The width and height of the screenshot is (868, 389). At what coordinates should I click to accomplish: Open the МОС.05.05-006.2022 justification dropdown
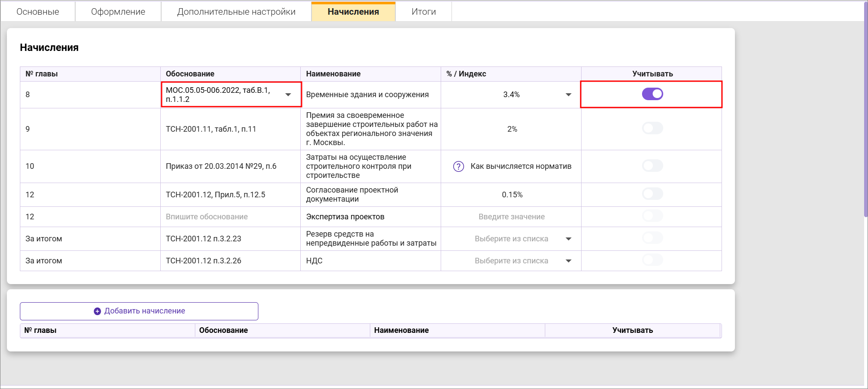288,95
